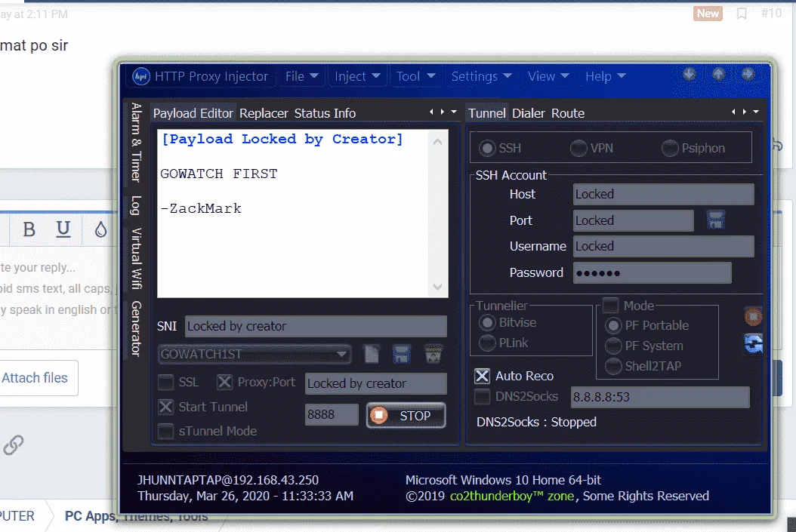
Task: Click the STOP button
Action: pos(406,415)
